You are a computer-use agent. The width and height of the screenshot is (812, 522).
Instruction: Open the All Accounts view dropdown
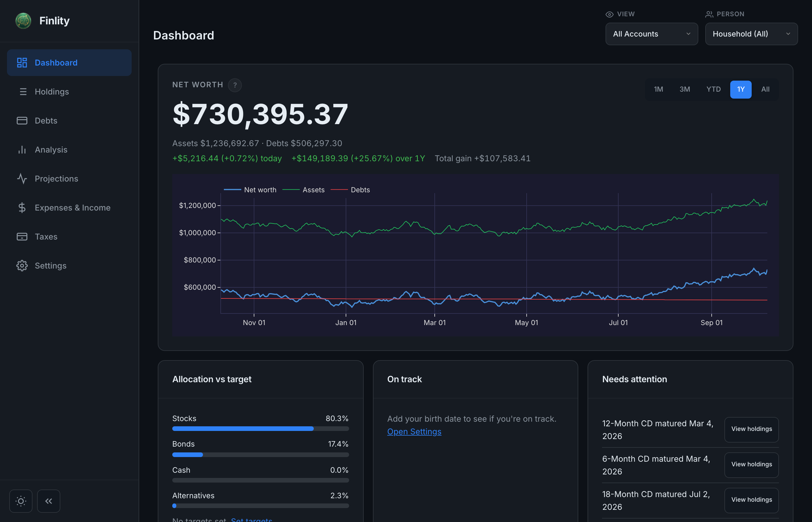pos(651,34)
